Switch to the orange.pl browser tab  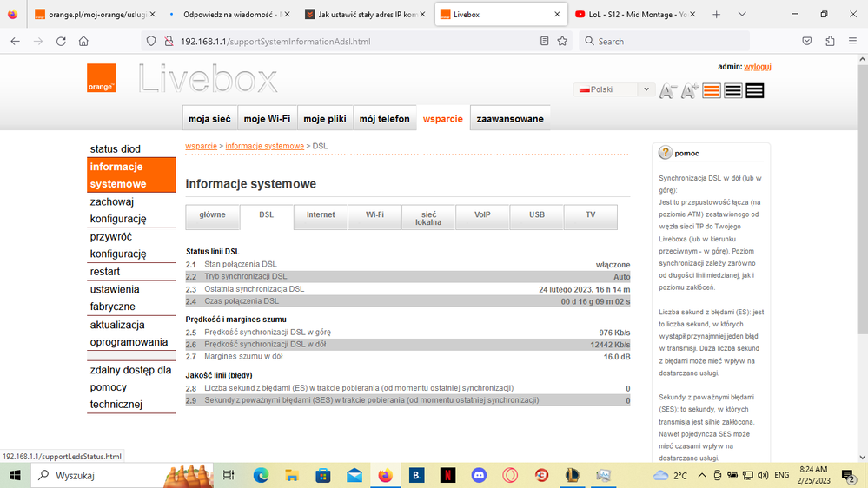click(x=94, y=15)
